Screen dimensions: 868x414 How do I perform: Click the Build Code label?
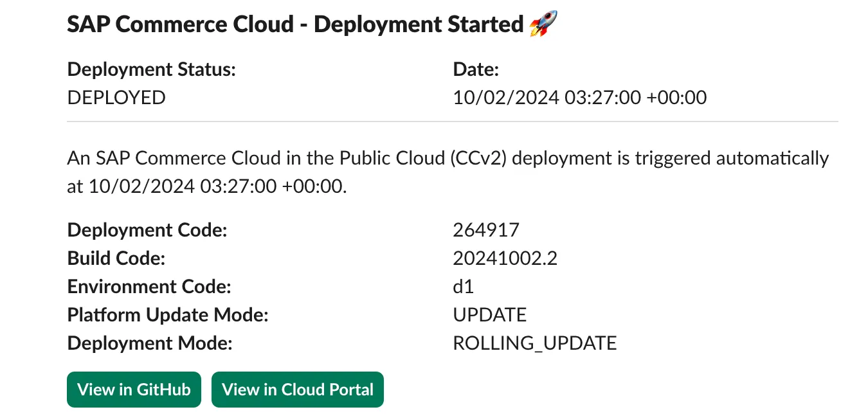(116, 258)
